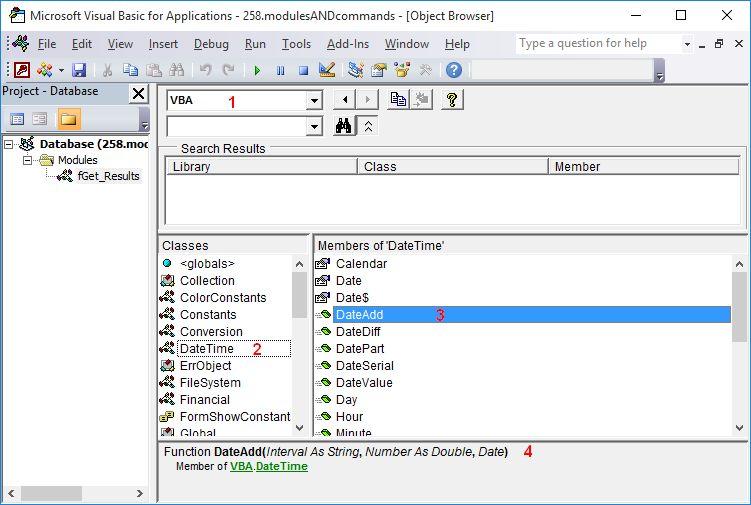The image size is (751, 505).
Task: Click the View Microsoft Access icon
Action: pos(21,70)
